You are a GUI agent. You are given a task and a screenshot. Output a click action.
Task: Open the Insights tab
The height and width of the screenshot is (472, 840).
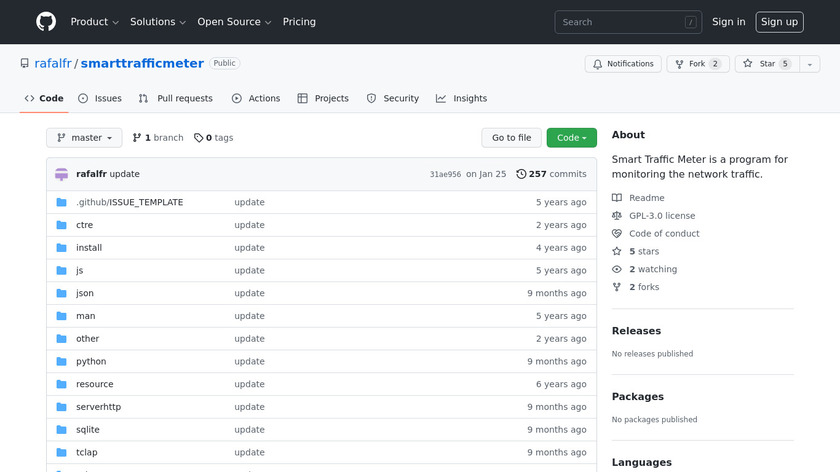(462, 99)
